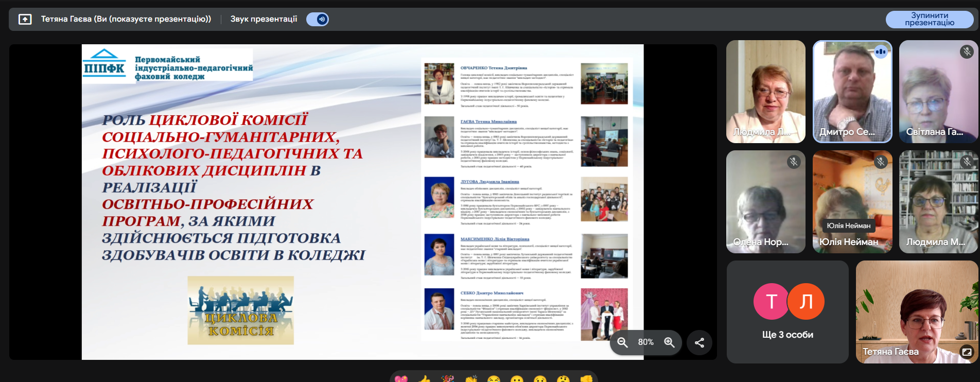Click 'ЦИКЛОВА КОМІСІЯ' image on slide
Viewport: 980px width, 382px height.
tap(240, 310)
